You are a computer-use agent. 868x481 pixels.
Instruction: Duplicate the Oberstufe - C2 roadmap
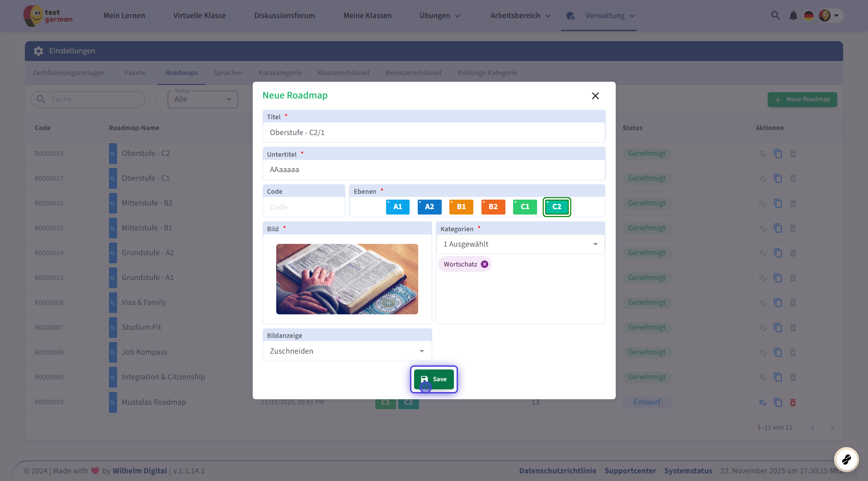[778, 154]
